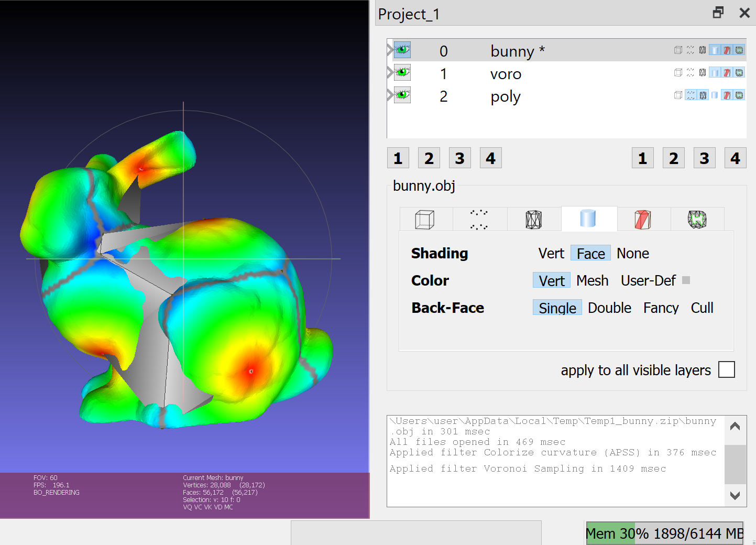Enable the apply to all visible layers checkbox
The image size is (756, 545).
pyautogui.click(x=727, y=369)
